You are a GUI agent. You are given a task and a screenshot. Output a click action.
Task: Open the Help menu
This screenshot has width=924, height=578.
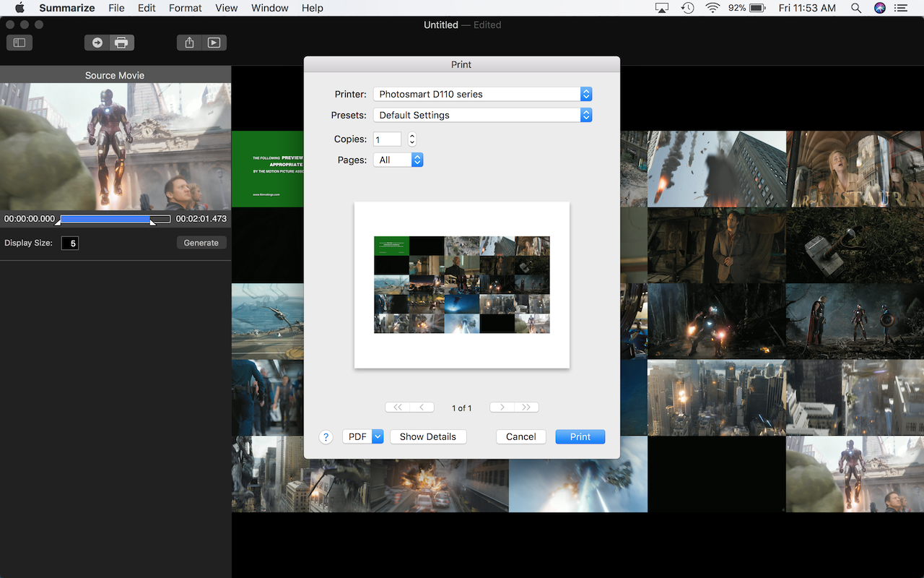(313, 8)
